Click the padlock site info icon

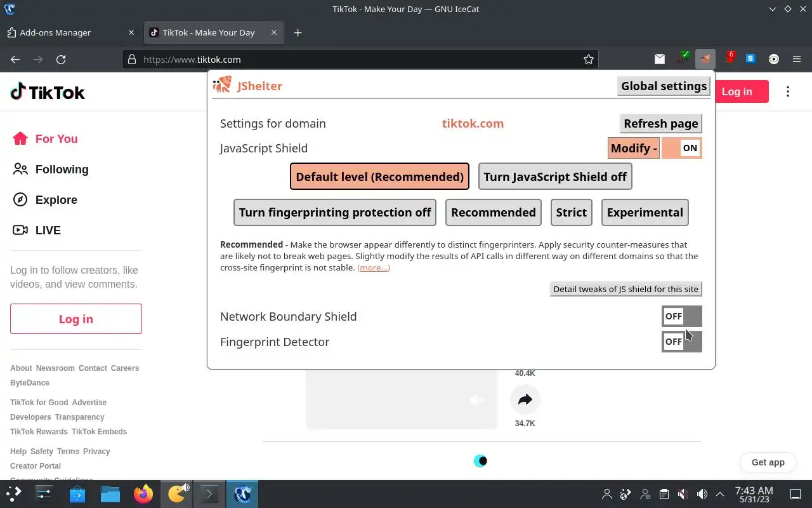point(132,59)
